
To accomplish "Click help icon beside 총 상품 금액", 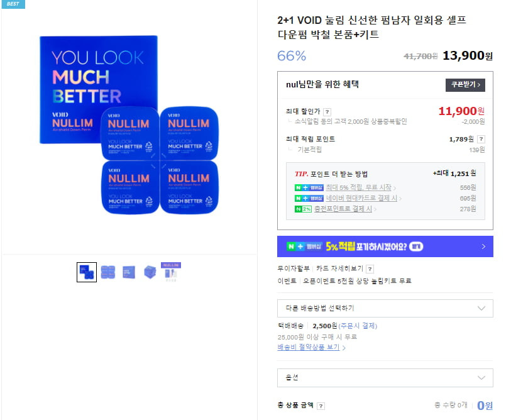I will pyautogui.click(x=321, y=406).
